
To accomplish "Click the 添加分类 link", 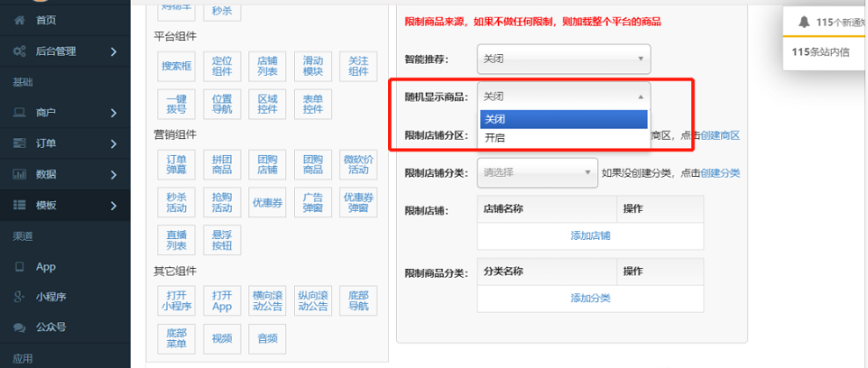I will (x=590, y=298).
